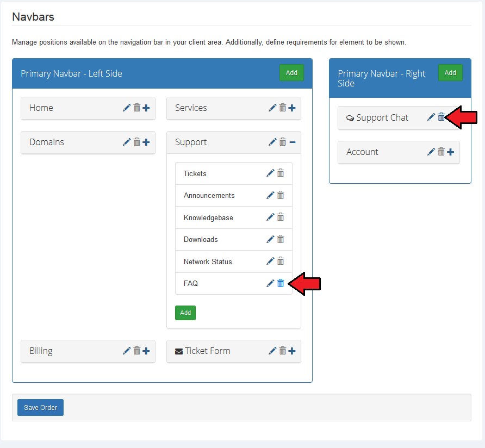Expand the Account item children
This screenshot has width=485, height=448.
(451, 152)
